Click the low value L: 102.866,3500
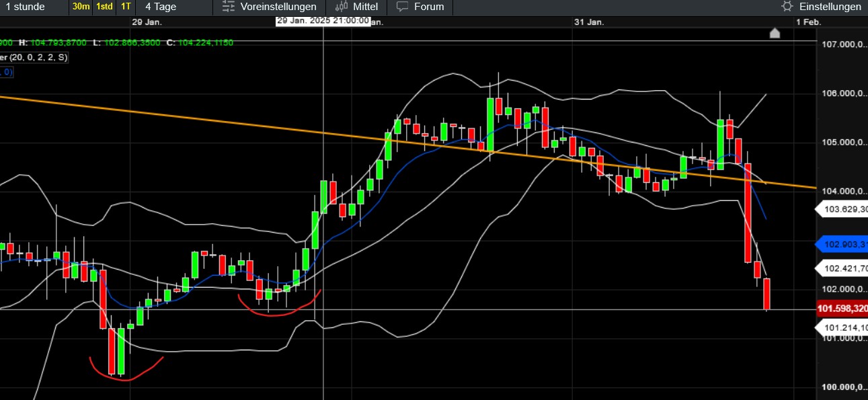Viewport: 868px width, 400px height. (x=126, y=42)
